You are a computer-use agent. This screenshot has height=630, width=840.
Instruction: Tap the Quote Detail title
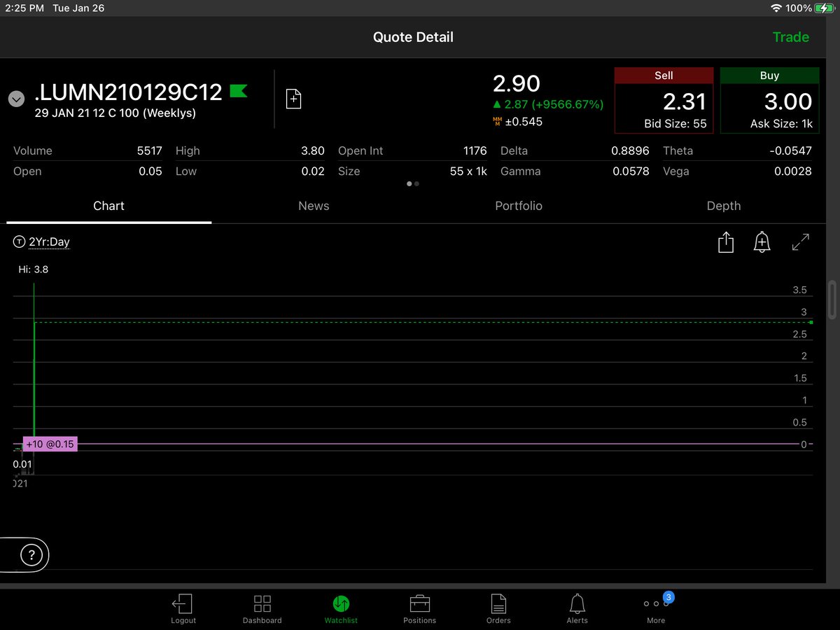click(x=413, y=37)
